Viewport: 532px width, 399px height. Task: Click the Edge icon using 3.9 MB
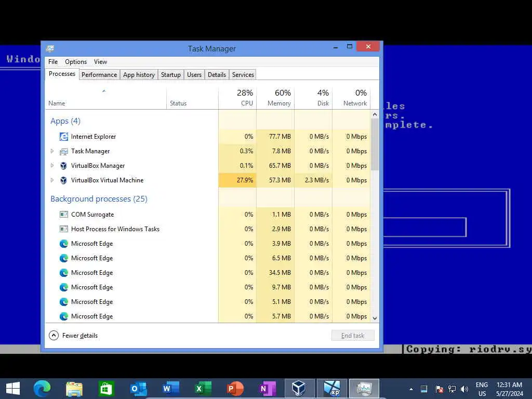pyautogui.click(x=63, y=244)
